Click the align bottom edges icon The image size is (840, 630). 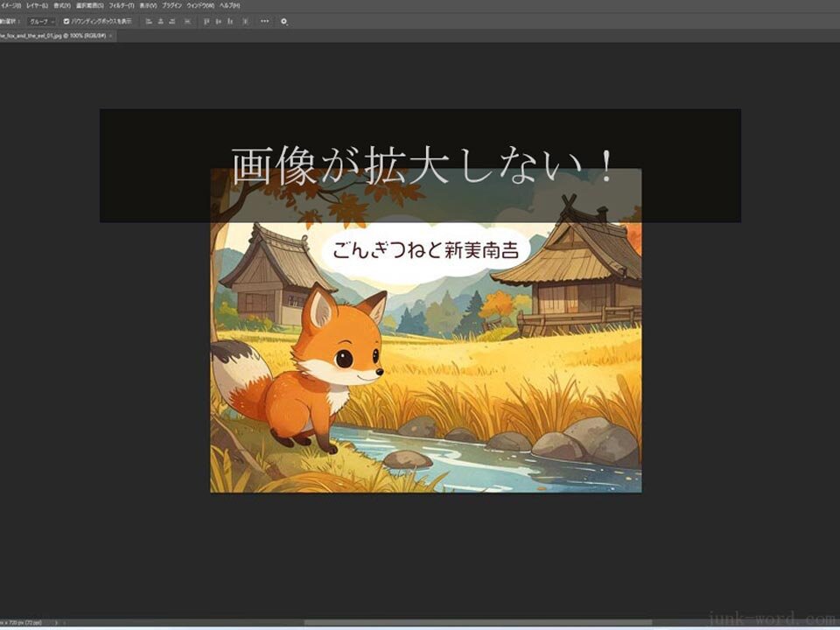(231, 21)
